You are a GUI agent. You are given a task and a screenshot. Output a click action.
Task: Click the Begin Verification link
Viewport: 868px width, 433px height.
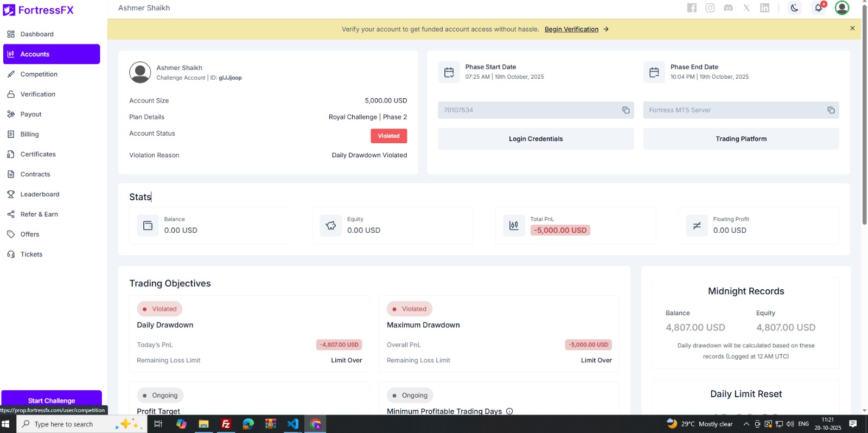coord(571,29)
